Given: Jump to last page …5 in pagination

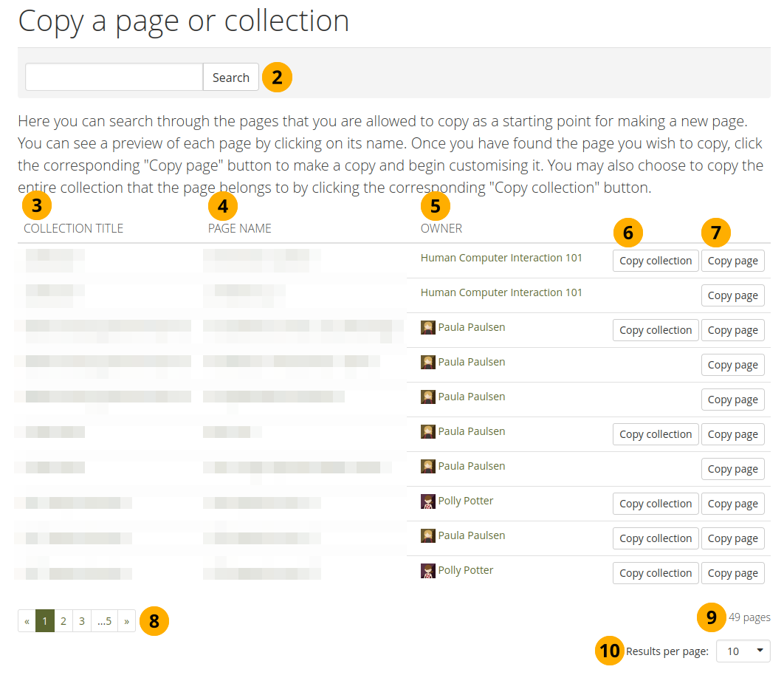Looking at the screenshot, I should 104,622.
